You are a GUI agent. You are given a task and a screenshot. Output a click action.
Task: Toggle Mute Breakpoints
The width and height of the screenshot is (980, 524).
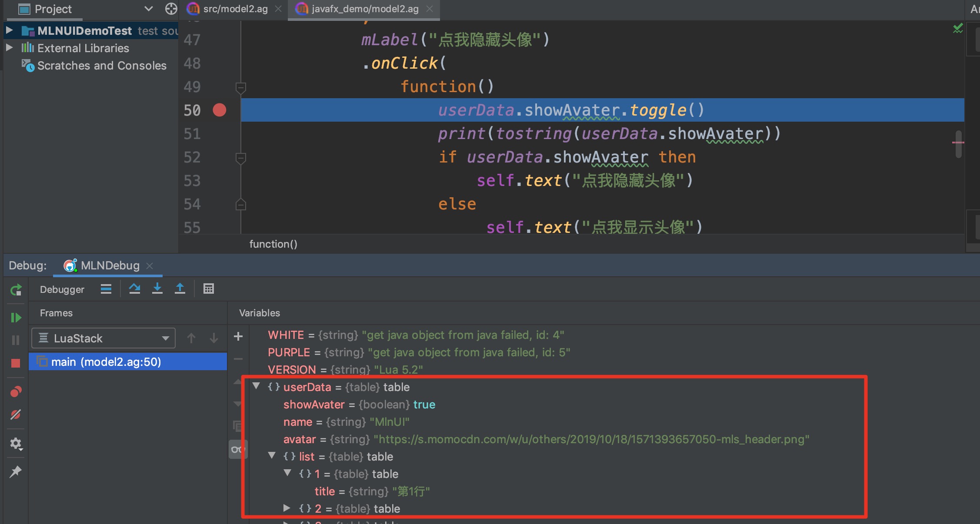pos(16,415)
